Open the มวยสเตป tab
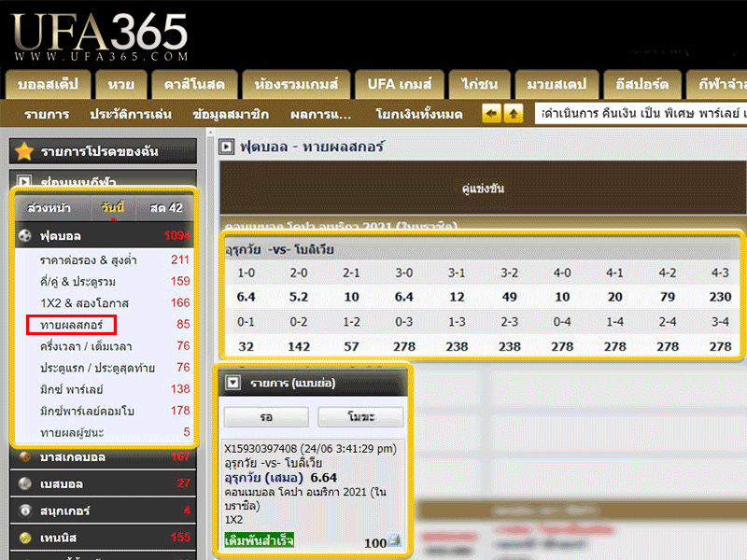 (557, 84)
